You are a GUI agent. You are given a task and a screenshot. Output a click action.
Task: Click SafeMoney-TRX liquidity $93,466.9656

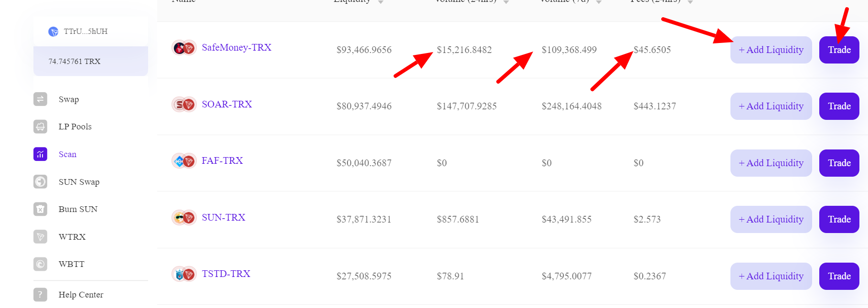pos(364,50)
